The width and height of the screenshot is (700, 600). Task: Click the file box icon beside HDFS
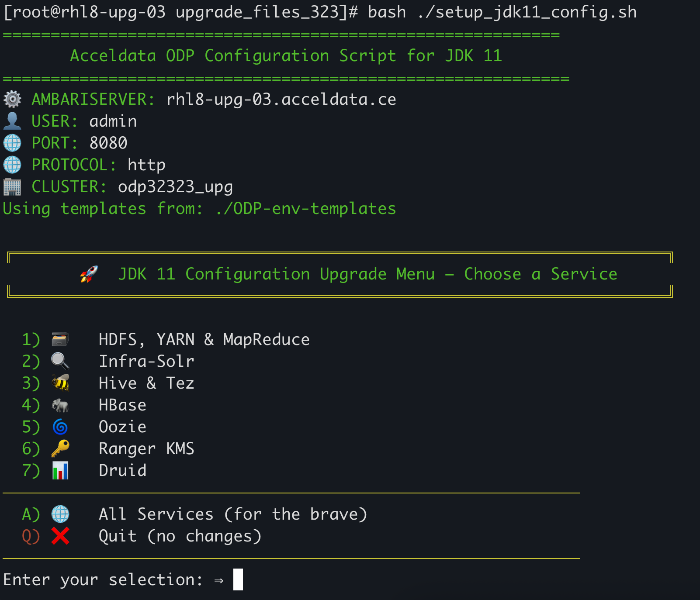point(60,339)
